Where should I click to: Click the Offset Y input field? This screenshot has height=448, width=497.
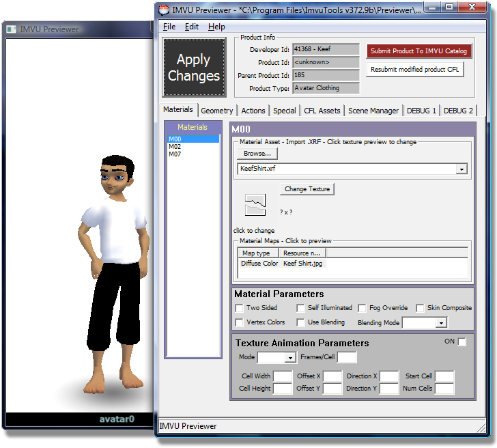pos(332,389)
